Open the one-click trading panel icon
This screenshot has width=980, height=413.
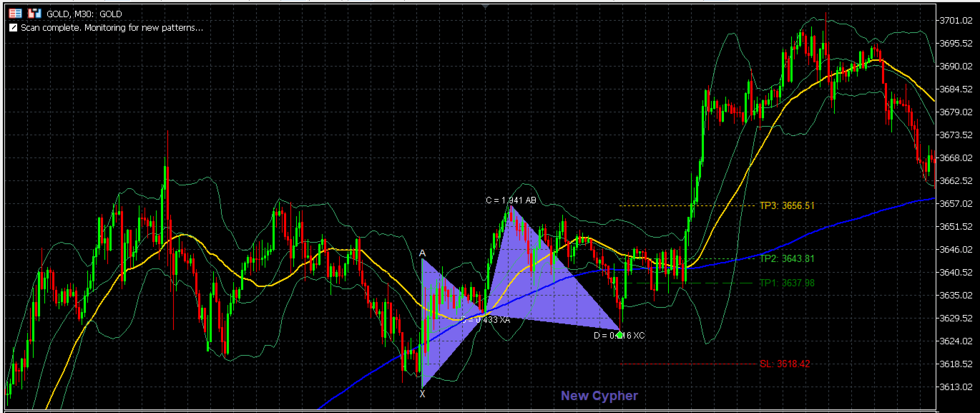point(14,14)
